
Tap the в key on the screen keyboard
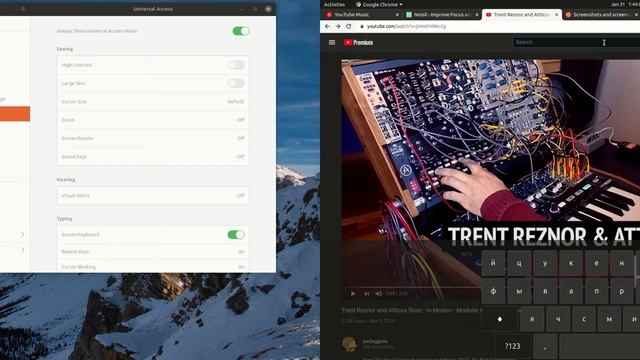tap(545, 291)
